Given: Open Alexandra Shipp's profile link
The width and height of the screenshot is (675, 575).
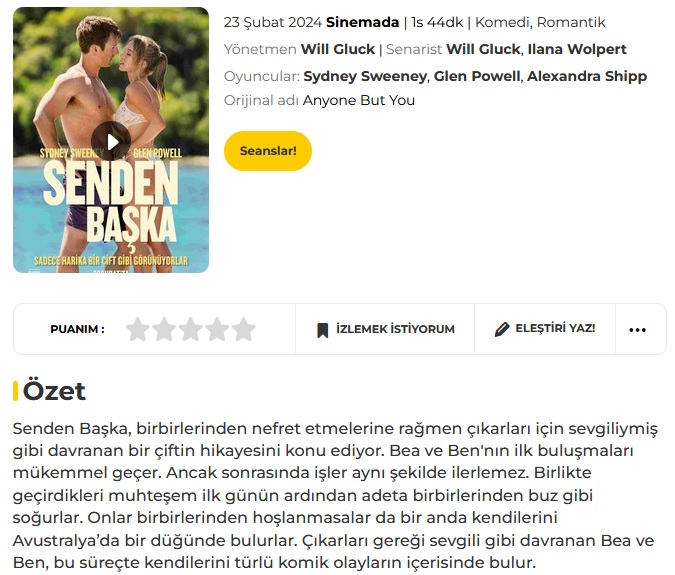Looking at the screenshot, I should [x=587, y=76].
